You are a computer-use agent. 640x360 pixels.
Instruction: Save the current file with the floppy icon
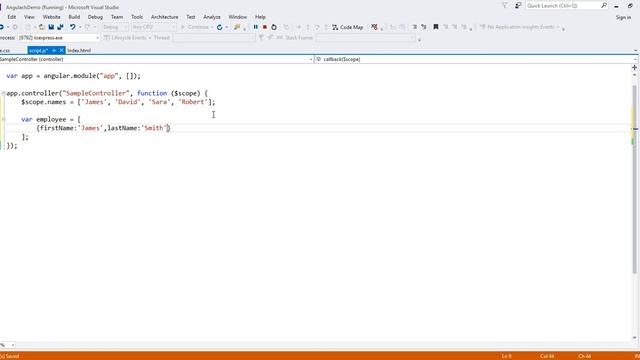coord(51,27)
